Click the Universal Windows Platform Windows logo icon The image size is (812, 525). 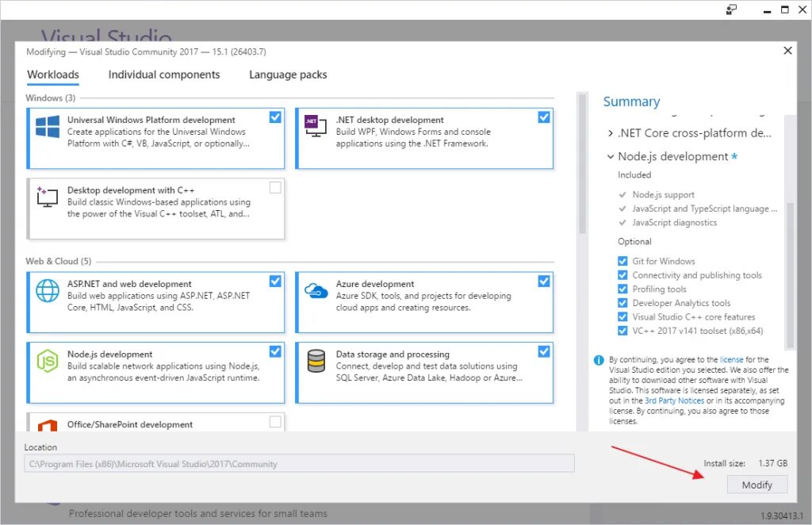[x=48, y=127]
